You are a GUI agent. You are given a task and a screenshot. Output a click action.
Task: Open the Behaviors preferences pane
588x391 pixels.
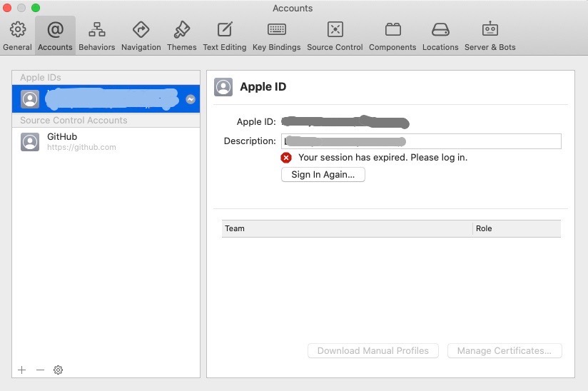[97, 36]
